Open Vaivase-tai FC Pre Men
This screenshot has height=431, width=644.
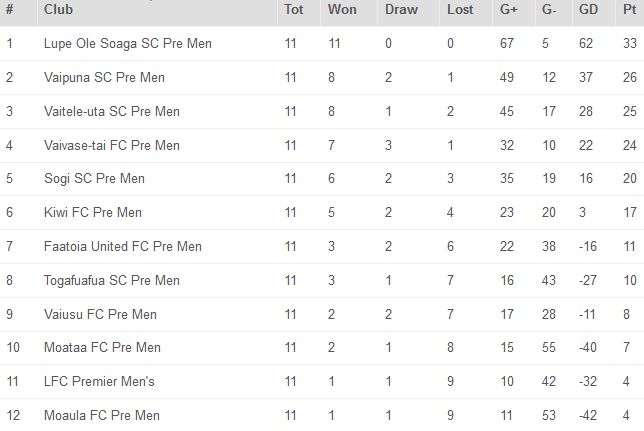click(x=112, y=146)
